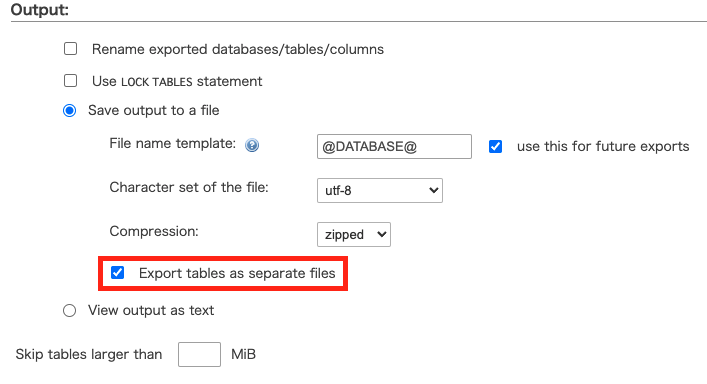Expand the Compression zipped dropdown

354,234
